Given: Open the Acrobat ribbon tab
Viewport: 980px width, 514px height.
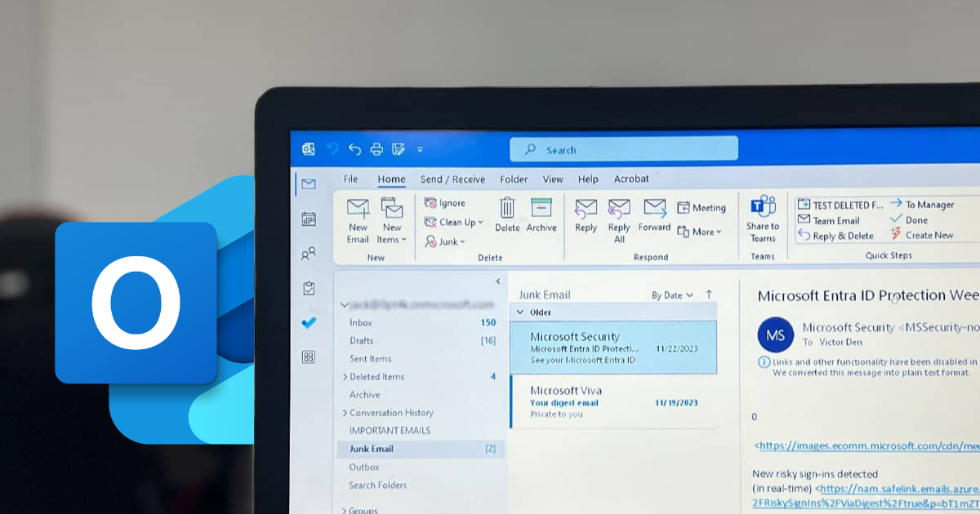Looking at the screenshot, I should [x=631, y=179].
